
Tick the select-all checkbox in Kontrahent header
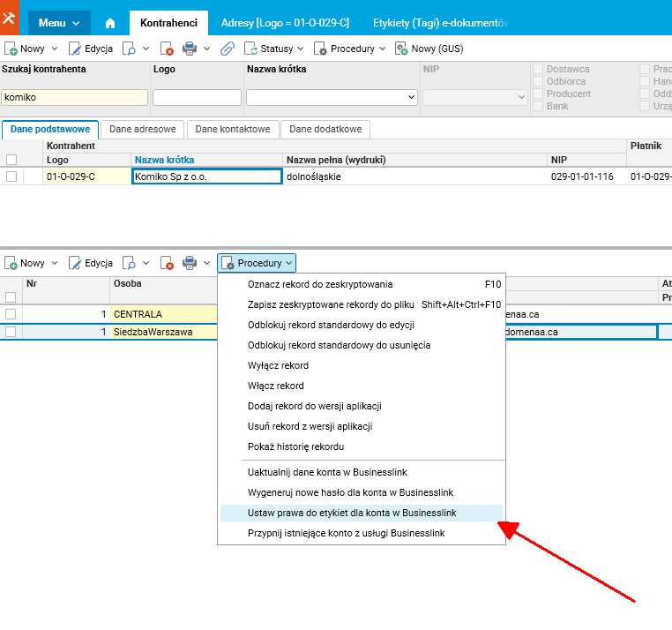(11, 160)
